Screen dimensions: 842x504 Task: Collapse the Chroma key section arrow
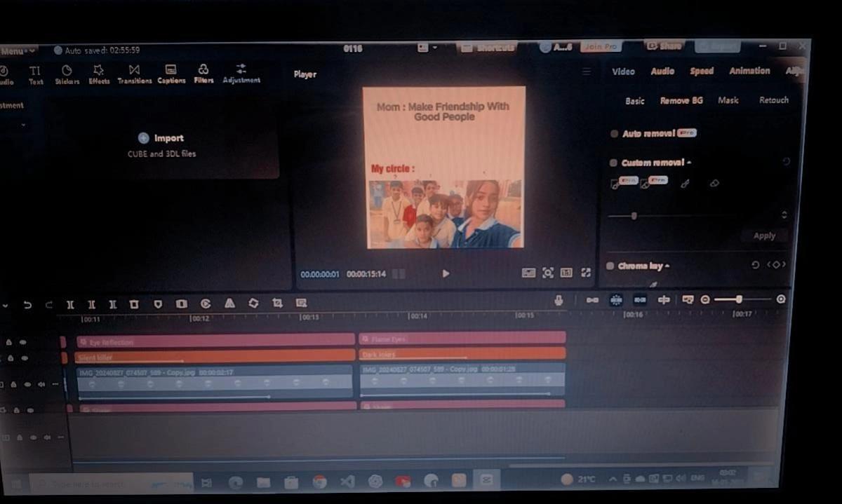667,266
